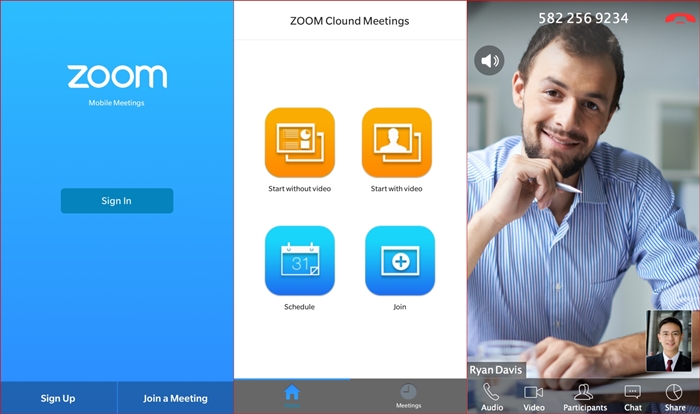Tap the Share icon
Viewport: 700px width, 414px height.
pos(675,397)
